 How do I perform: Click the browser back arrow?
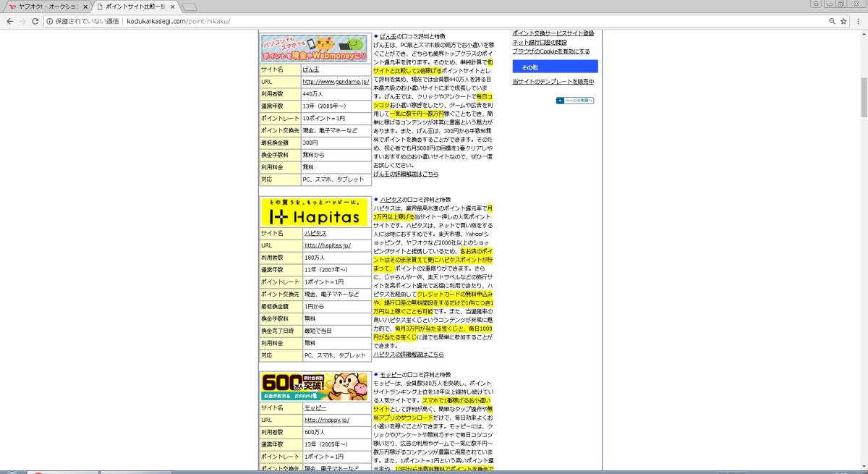tap(9, 21)
